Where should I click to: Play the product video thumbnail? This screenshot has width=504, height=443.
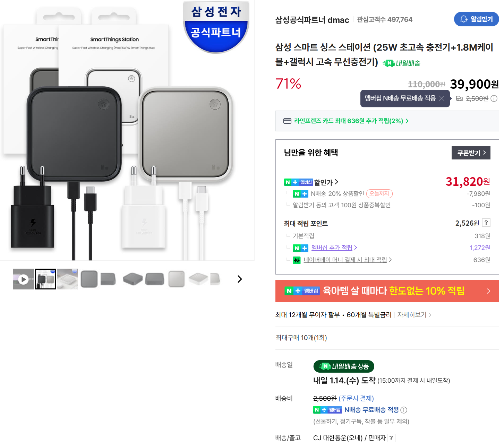23,279
